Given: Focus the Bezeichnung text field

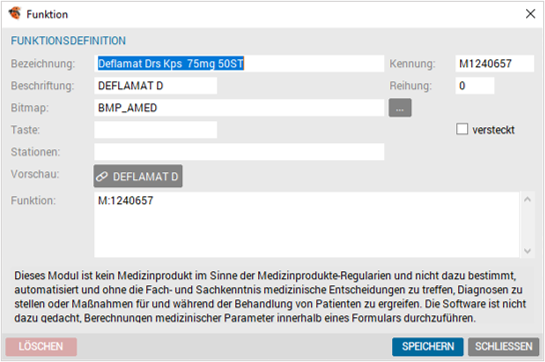Looking at the screenshot, I should pos(239,64).
